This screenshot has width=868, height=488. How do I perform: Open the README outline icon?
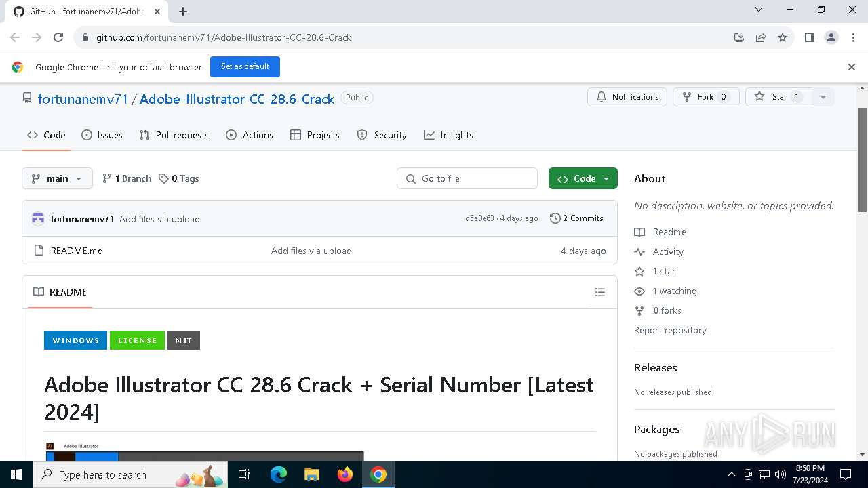(599, 292)
